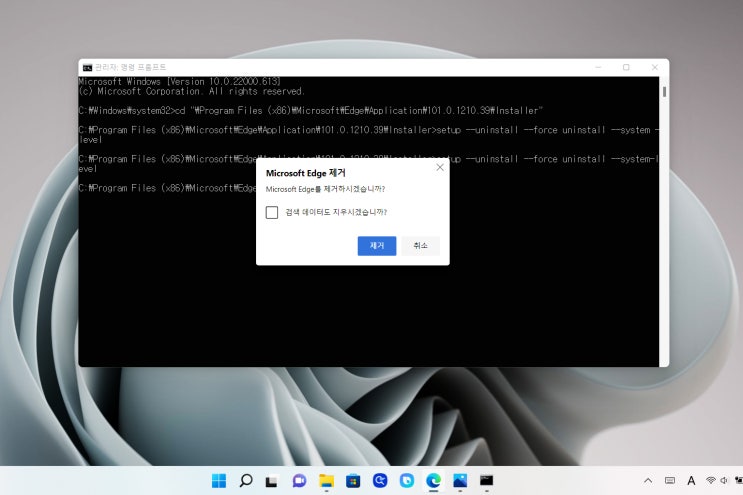
Task: Maximize the Command Prompt window
Action: pos(626,67)
